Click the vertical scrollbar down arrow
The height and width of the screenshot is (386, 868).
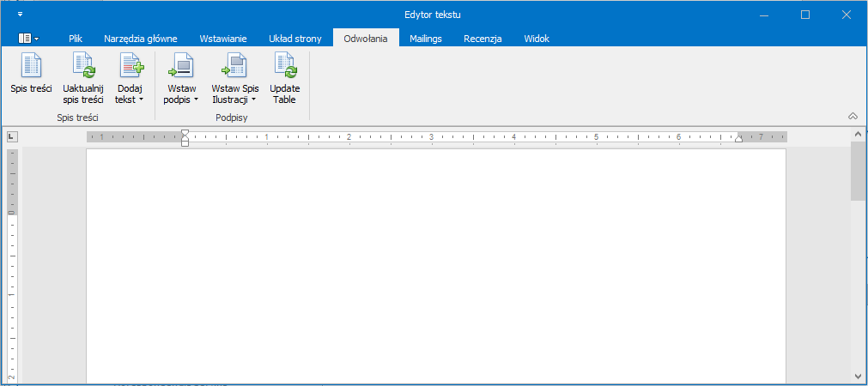point(858,375)
